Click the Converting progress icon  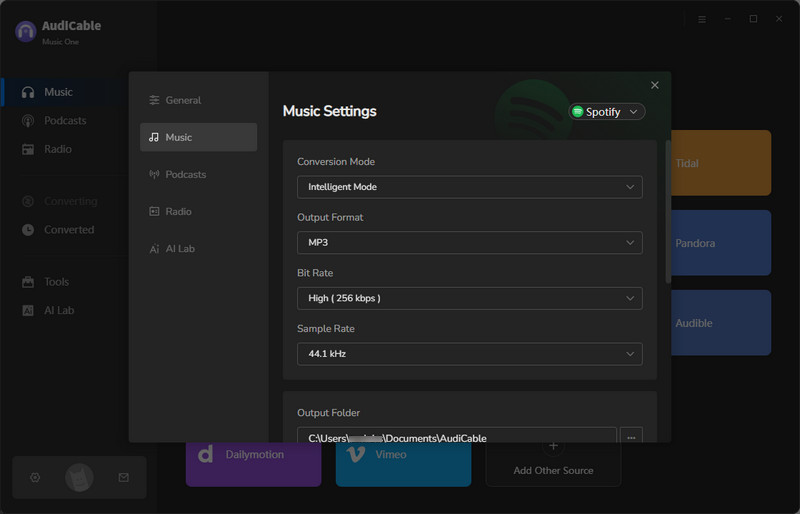coord(28,202)
